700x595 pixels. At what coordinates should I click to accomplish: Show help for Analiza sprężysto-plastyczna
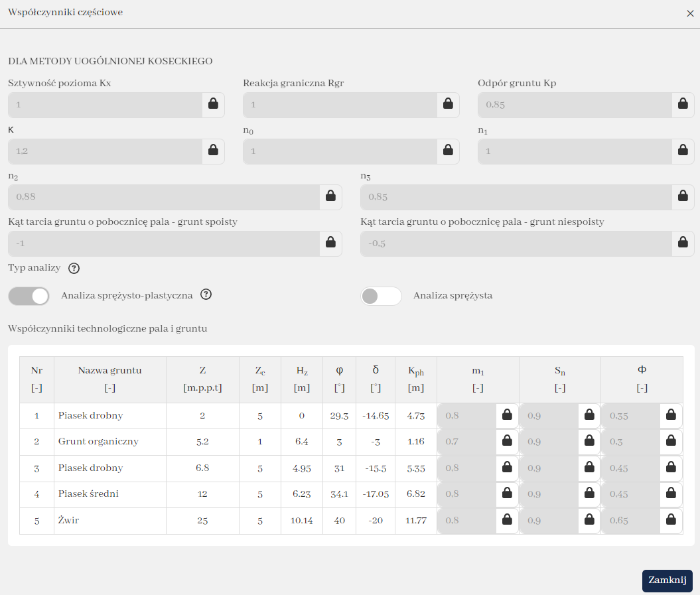point(206,295)
